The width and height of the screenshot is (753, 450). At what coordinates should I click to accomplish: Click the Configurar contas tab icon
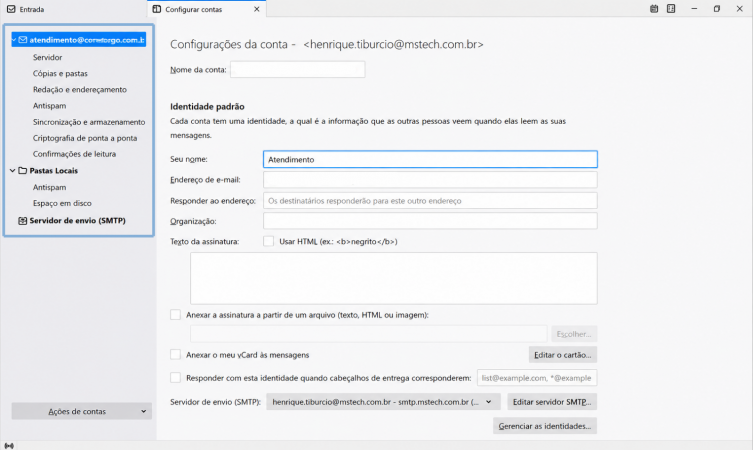pos(157,9)
